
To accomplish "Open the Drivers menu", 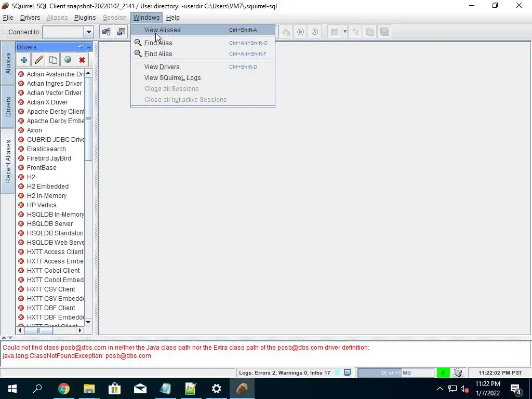I will [30, 18].
